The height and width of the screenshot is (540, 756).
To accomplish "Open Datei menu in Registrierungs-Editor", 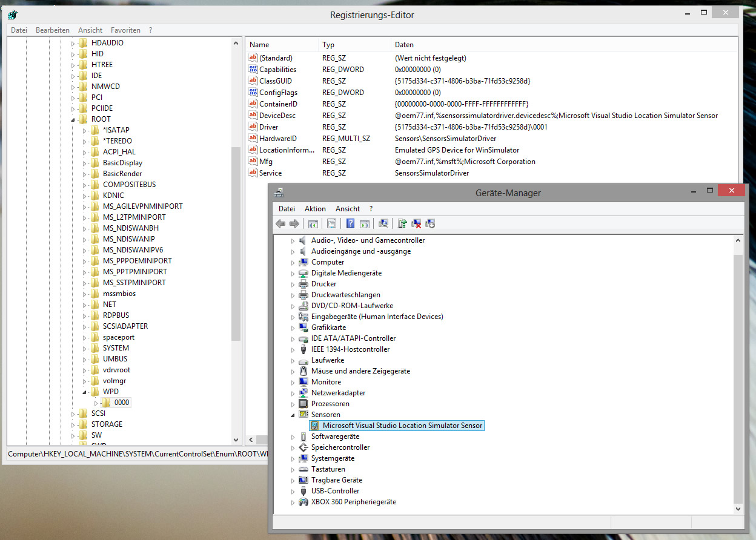I will click(19, 30).
